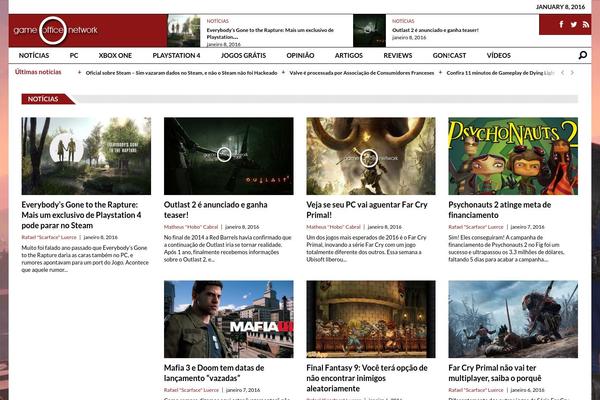Open article title Outlast 2 é anunciado e ganha teaser

[x=215, y=210]
